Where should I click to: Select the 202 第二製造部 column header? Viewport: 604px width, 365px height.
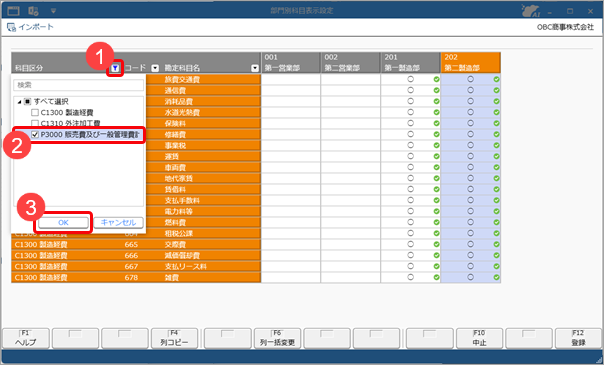[x=471, y=63]
